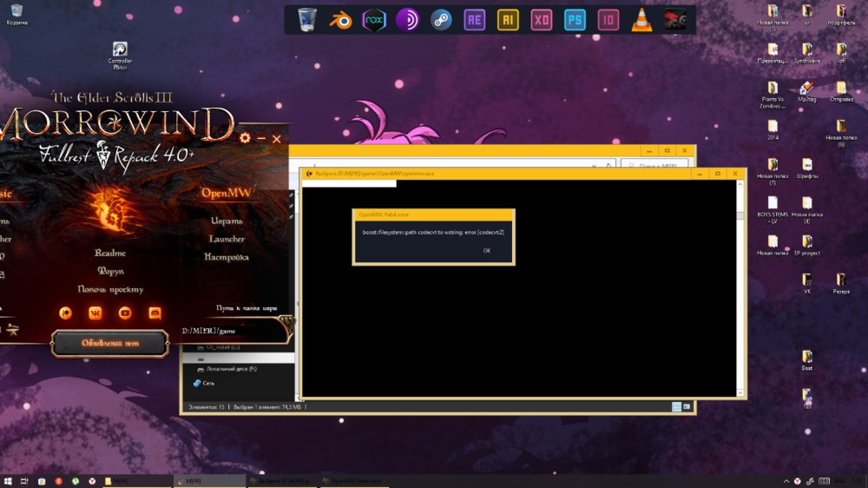Open Illustrator (AI) from the dock
The height and width of the screenshot is (488, 868).
508,20
